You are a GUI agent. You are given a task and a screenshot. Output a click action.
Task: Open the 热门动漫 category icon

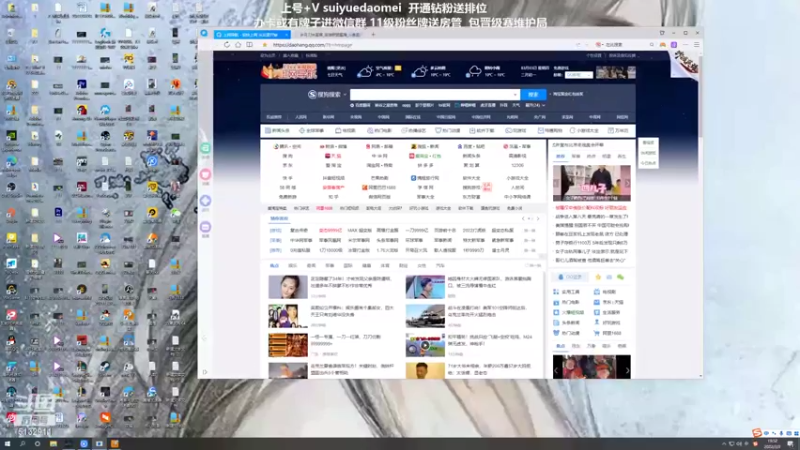click(x=438, y=131)
